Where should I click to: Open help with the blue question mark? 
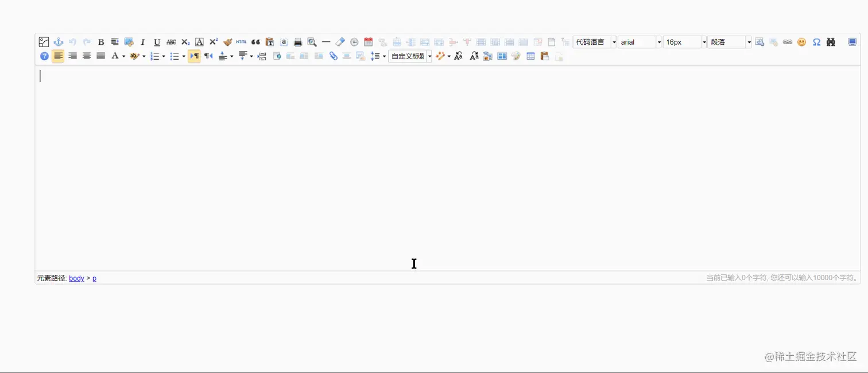click(44, 56)
